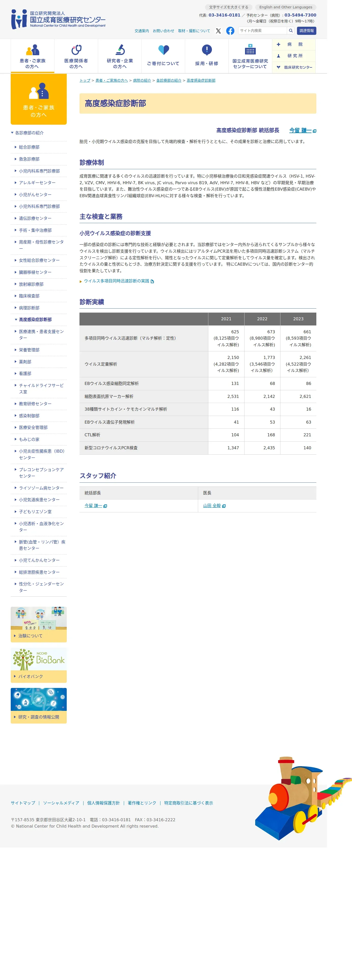Open 女性総合診療センター in the sidebar
The height and width of the screenshot is (980, 352).
click(39, 260)
